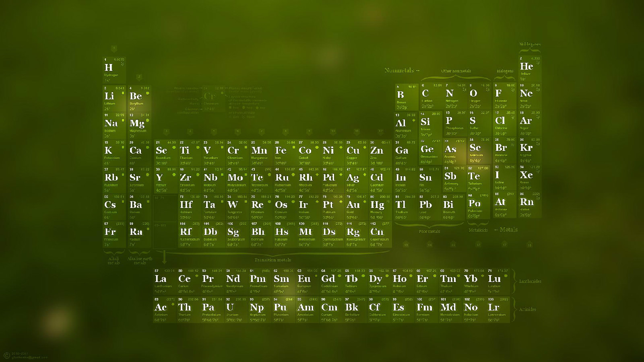Click the Cr legend sample tile
Image resolution: width=644 pixels, height=362 pixels.
pyautogui.click(x=209, y=97)
